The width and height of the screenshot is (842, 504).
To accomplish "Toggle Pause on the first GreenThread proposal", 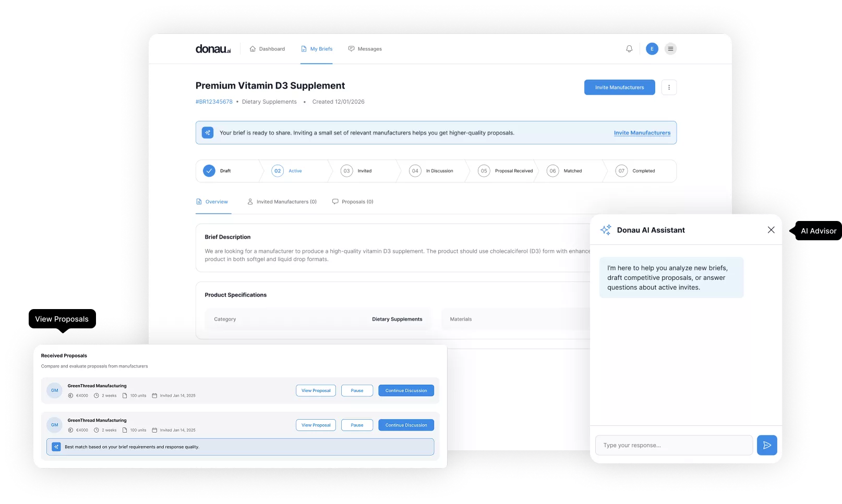I will point(357,390).
